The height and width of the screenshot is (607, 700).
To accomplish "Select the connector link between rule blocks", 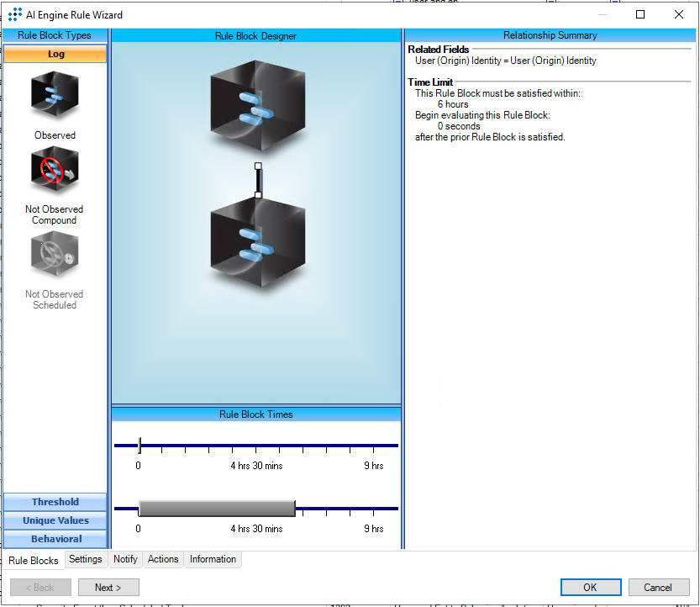I will (258, 181).
